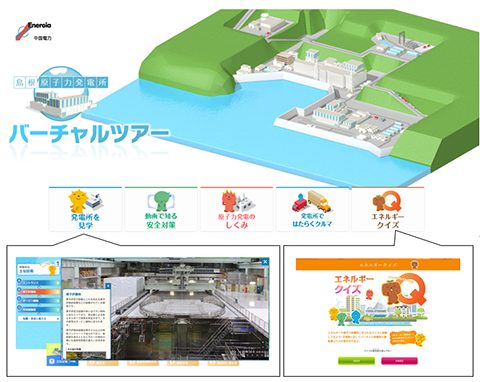Image resolution: width=480 pixels, height=382 pixels.
Task: Start the quiz with the pink HARD button
Action: [x=399, y=361]
